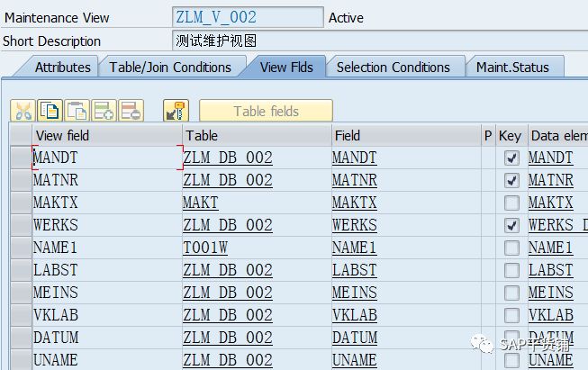
Task: Go to the Selection Conditions tab
Action: point(393,68)
